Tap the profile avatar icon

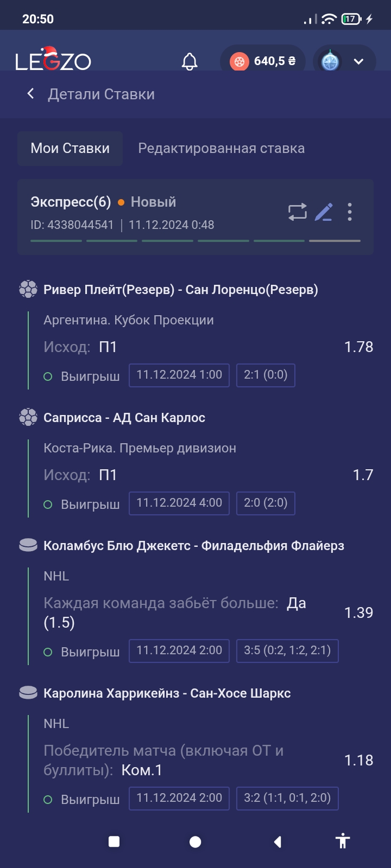tap(330, 61)
